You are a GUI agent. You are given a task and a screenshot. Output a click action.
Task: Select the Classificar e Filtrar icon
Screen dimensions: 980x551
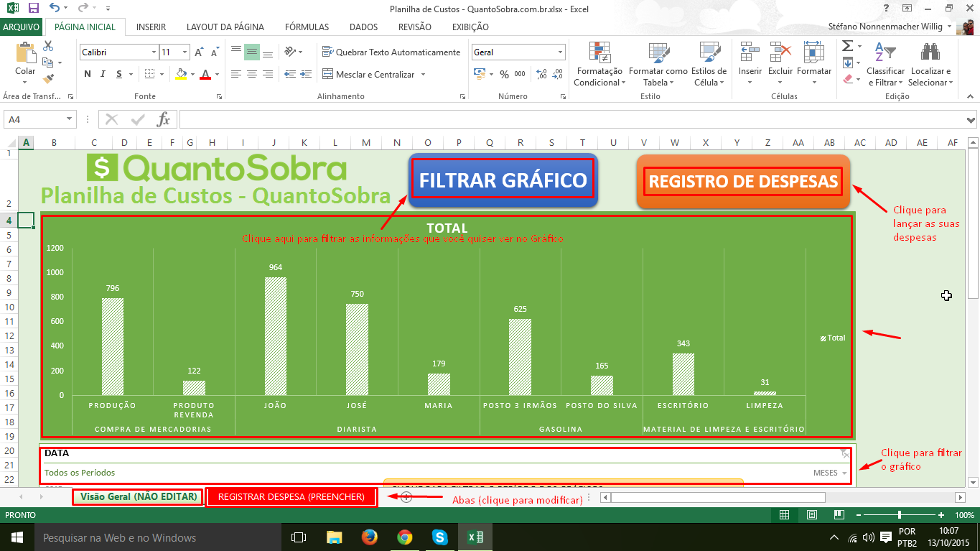pyautogui.click(x=885, y=52)
